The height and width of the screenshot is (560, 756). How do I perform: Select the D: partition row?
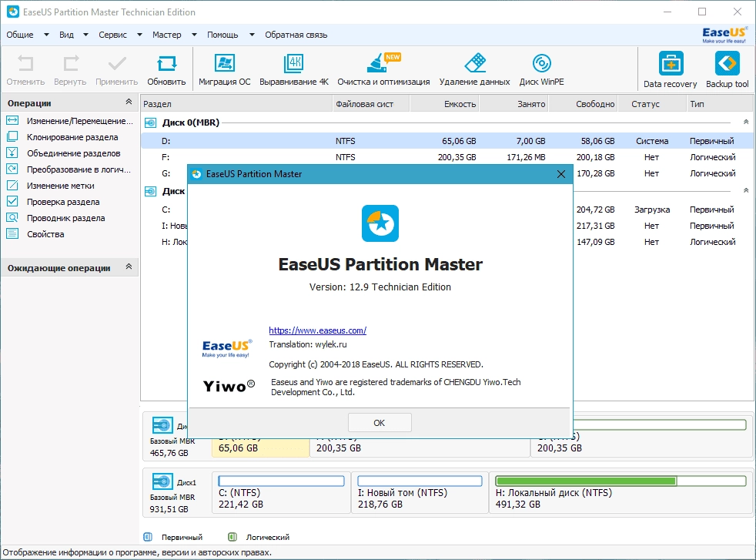click(x=447, y=141)
